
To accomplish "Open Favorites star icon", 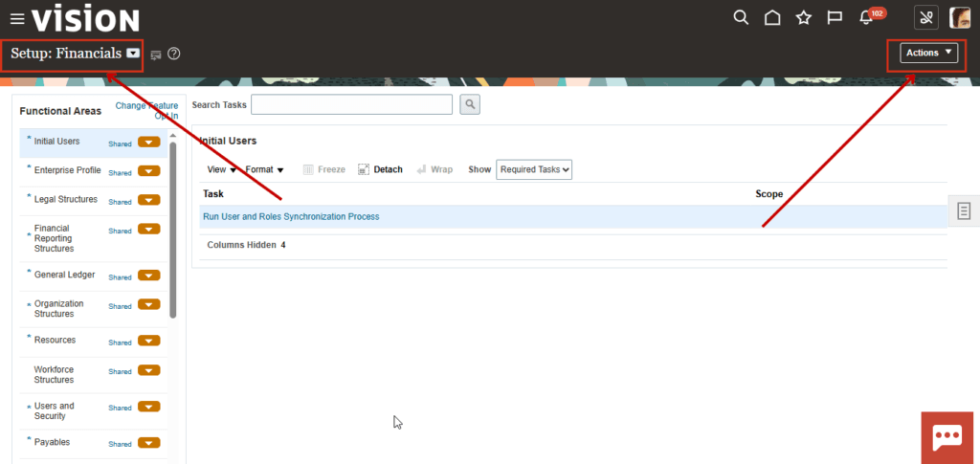I will coord(804,18).
